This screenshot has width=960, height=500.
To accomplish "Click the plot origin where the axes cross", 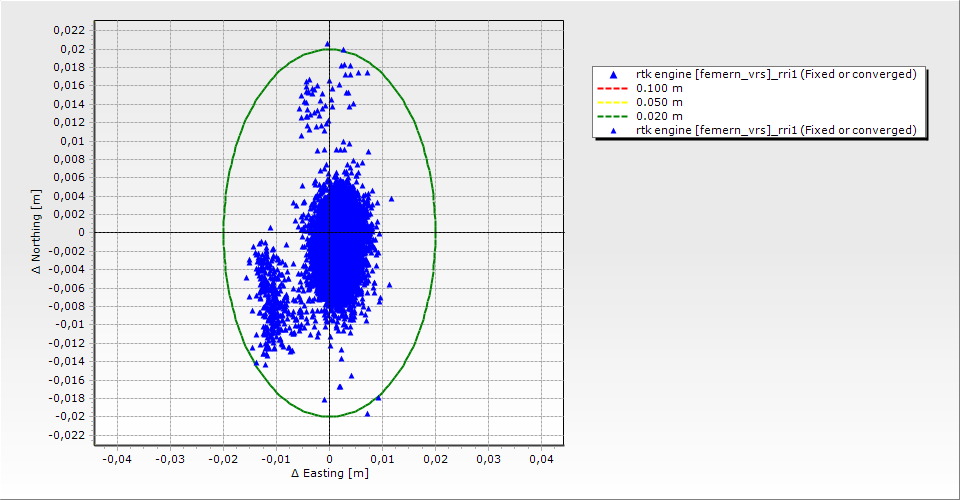I will pos(329,232).
